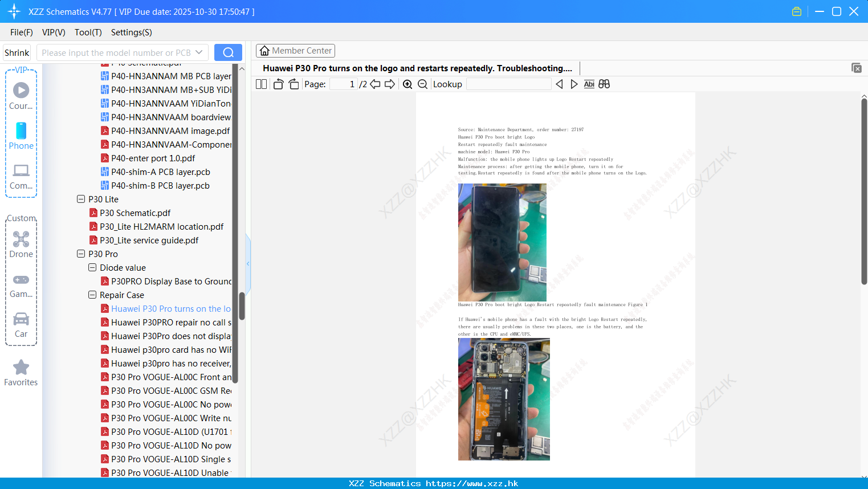
Task: Select the Computer category icon
Action: pyautogui.click(x=21, y=177)
